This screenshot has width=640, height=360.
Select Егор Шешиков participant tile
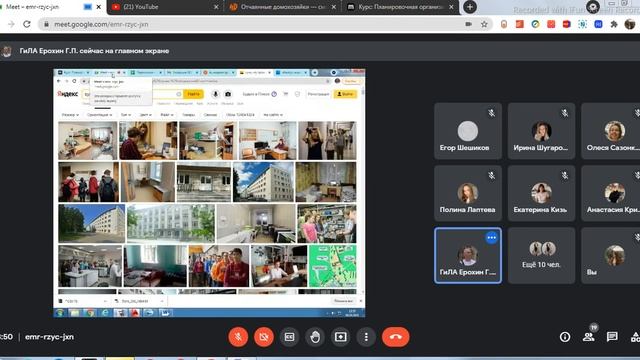pyautogui.click(x=468, y=131)
